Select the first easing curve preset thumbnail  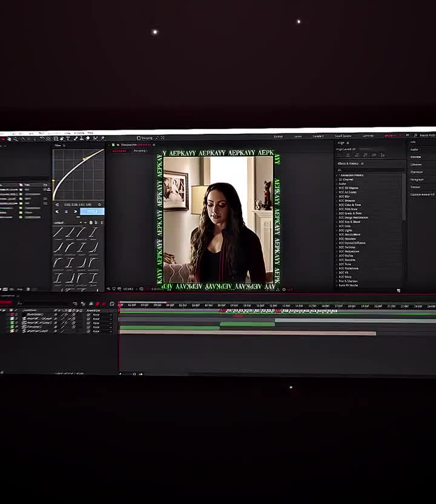(x=58, y=232)
